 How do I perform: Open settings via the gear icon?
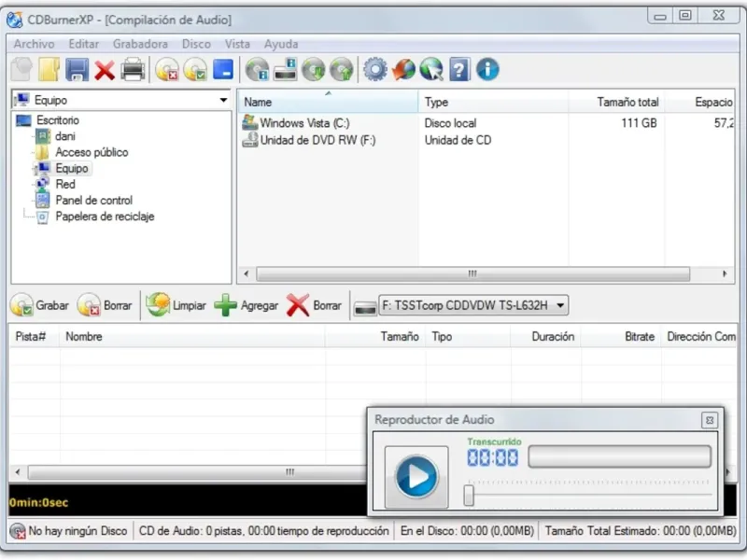(375, 69)
